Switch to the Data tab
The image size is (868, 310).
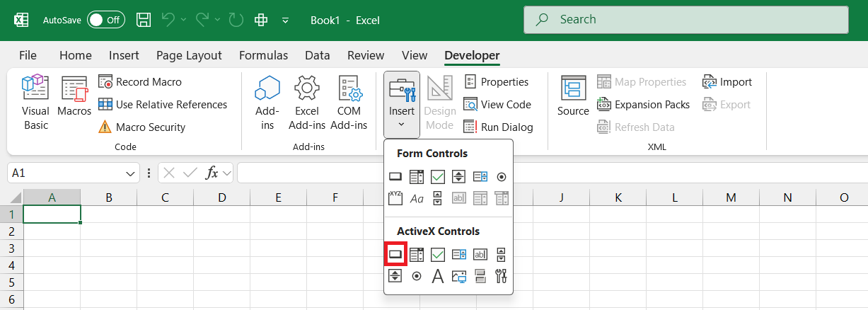(x=318, y=55)
